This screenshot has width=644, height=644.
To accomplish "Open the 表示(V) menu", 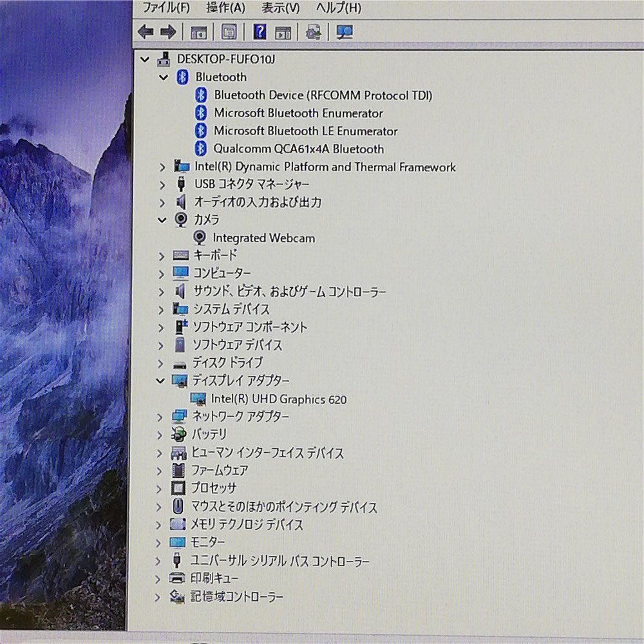I will (x=281, y=7).
